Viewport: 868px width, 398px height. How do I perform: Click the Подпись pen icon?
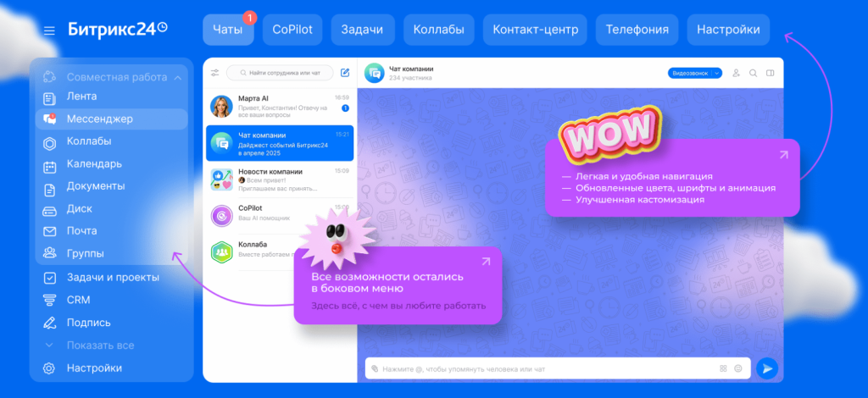[50, 323]
